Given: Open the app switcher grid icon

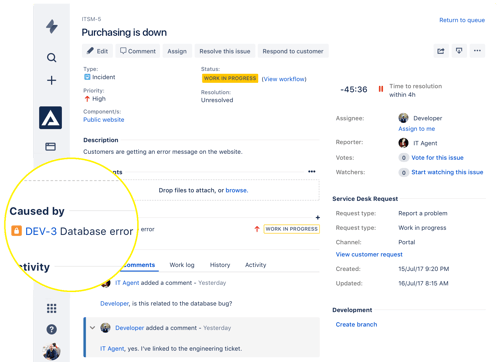Looking at the screenshot, I should [x=51, y=308].
